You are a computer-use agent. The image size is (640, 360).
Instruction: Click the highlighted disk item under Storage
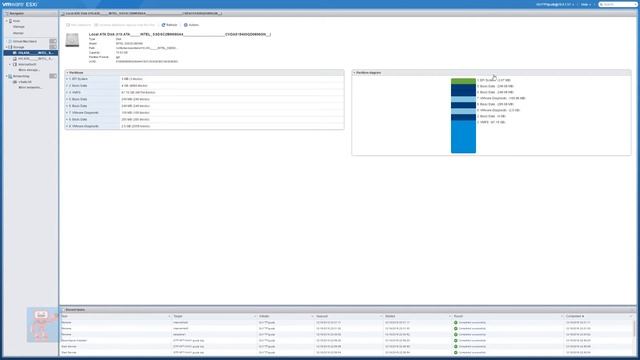click(31, 53)
